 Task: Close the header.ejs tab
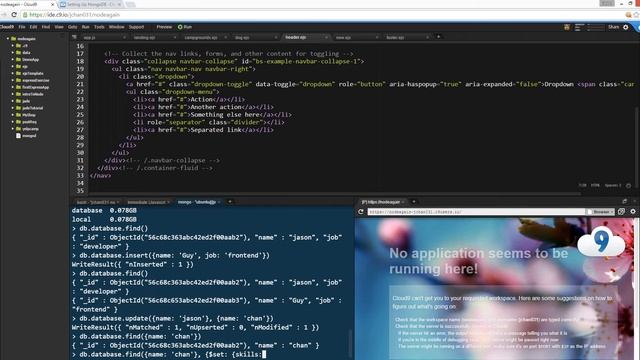pos(326,38)
